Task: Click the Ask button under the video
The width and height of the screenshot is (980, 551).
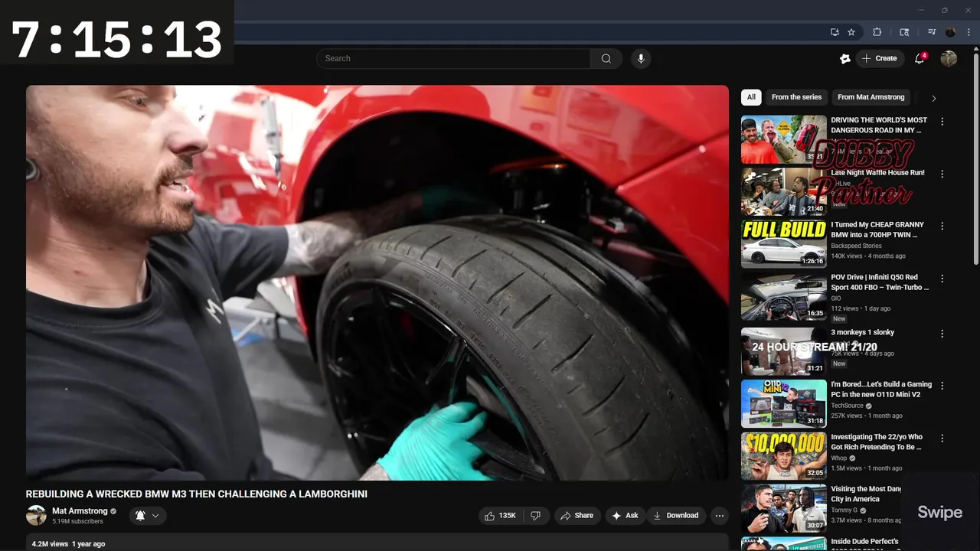Action: click(x=625, y=516)
